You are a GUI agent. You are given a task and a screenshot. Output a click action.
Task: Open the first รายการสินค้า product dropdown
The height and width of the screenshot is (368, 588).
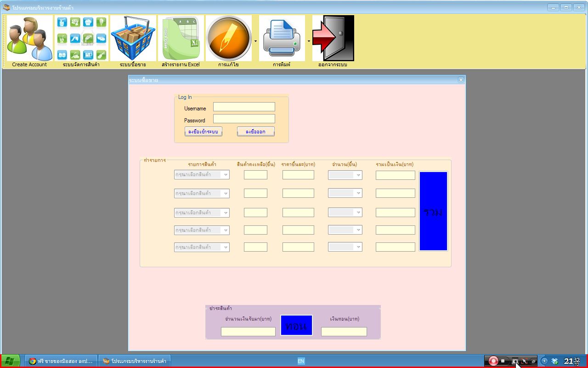(x=202, y=175)
